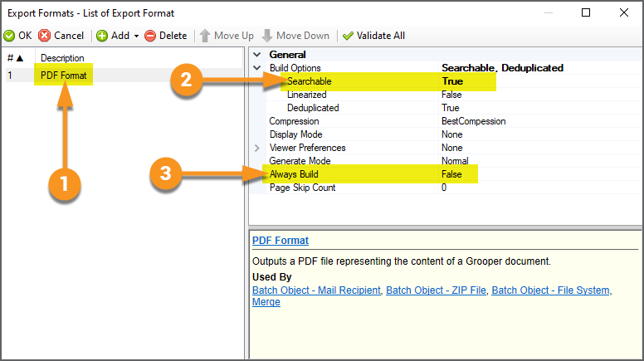Image resolution: width=644 pixels, height=361 pixels.
Task: Sort by the number column header
Action: (x=15, y=58)
